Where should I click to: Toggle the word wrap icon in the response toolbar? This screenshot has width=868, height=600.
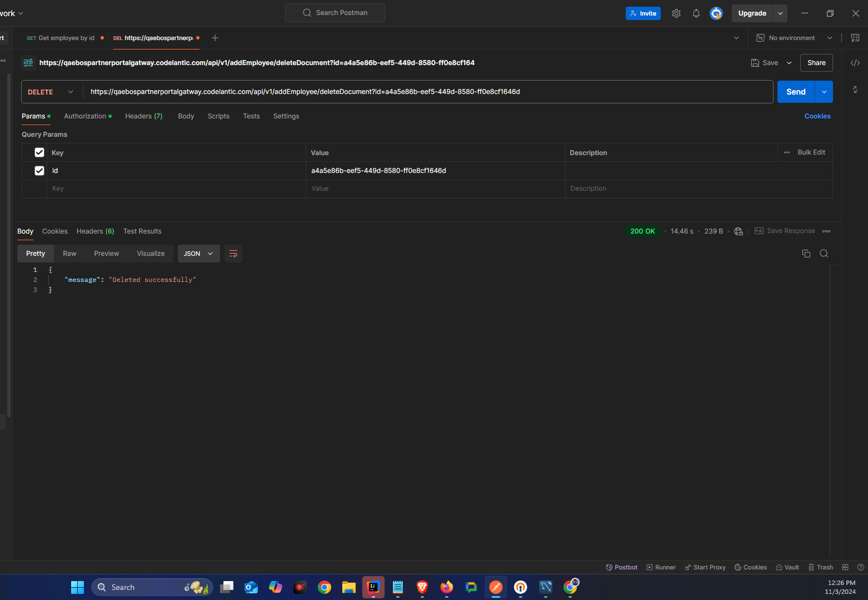[233, 254]
